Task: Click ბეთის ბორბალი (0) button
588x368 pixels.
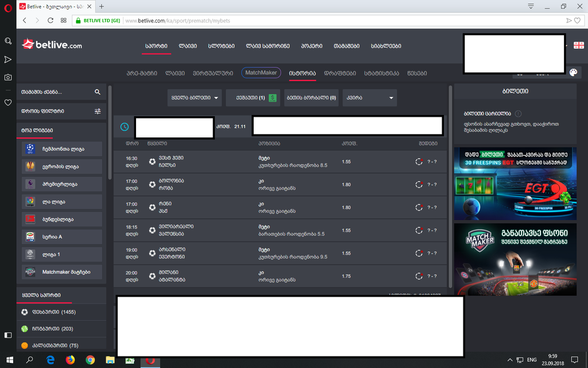Action: point(311,98)
